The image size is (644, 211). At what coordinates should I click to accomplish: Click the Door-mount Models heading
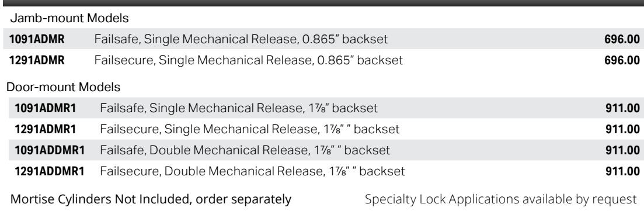tap(63, 87)
